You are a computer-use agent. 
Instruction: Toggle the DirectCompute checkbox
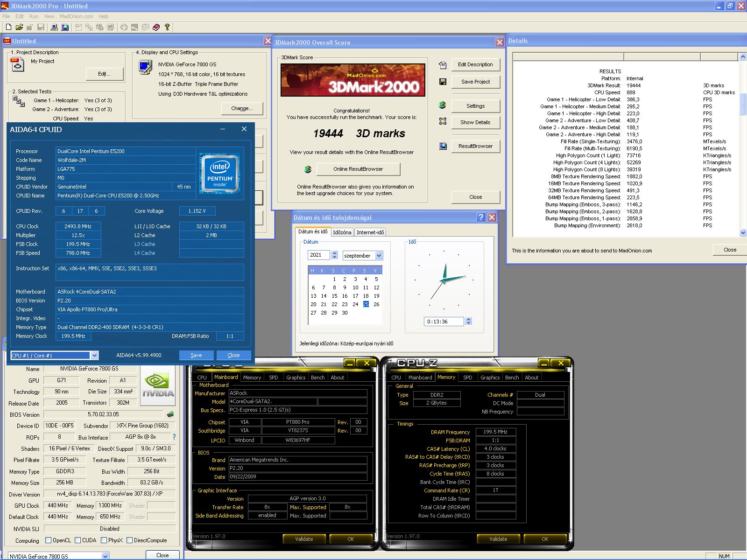pyautogui.click(x=130, y=540)
